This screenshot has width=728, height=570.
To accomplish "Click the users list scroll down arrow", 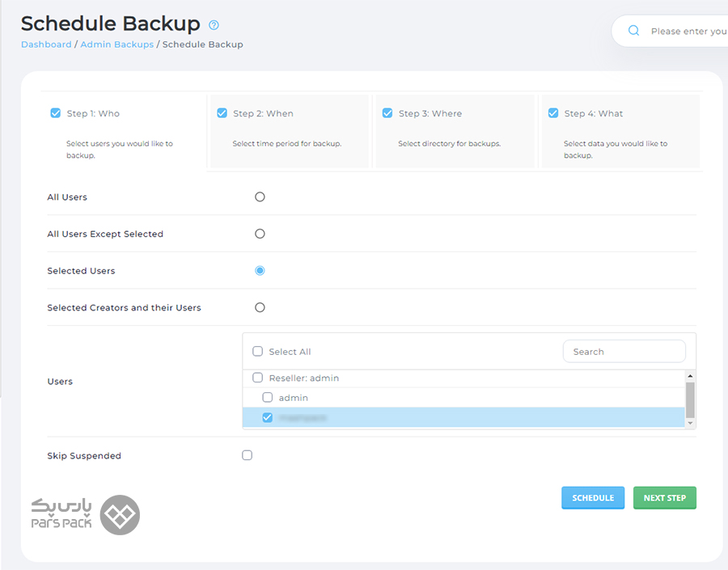I will point(690,423).
